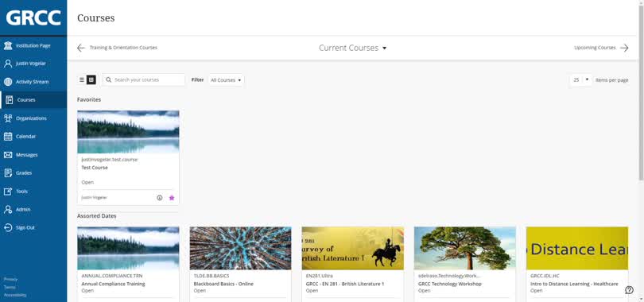Click the Annual Compliance Training thumbnail
The height and width of the screenshot is (302, 644).
128,248
